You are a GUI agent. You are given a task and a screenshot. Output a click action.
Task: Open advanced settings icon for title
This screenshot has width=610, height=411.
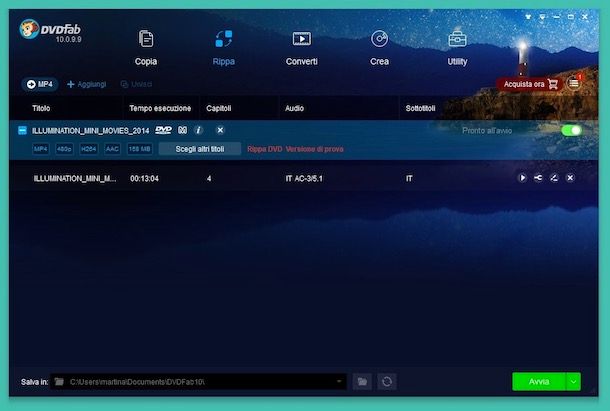[538, 178]
